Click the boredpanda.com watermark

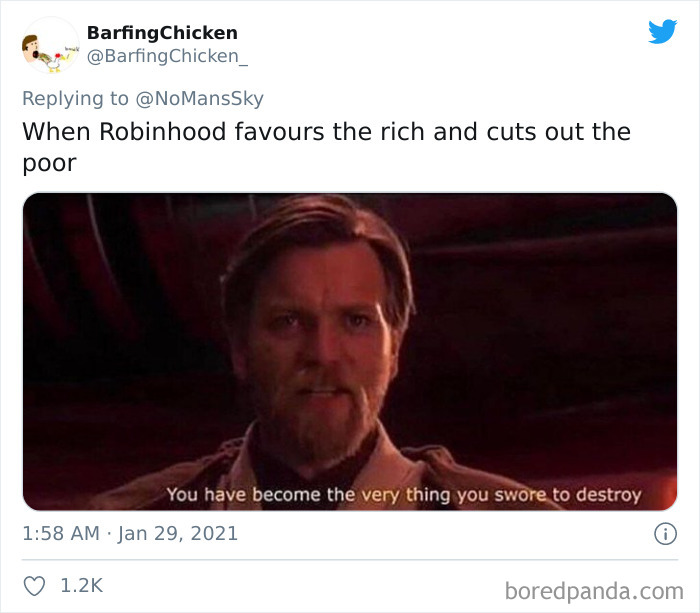click(x=594, y=592)
